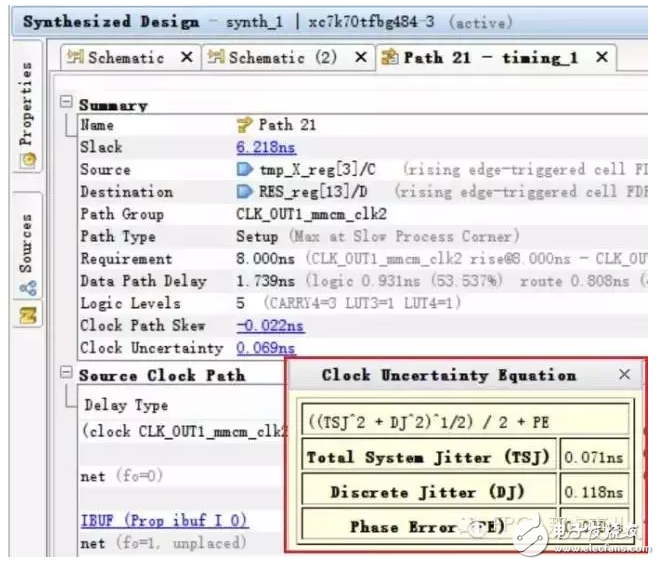Viewport: 660px width, 565px height.
Task: Select the Total System Jitter 0.071ns value
Action: pos(592,457)
